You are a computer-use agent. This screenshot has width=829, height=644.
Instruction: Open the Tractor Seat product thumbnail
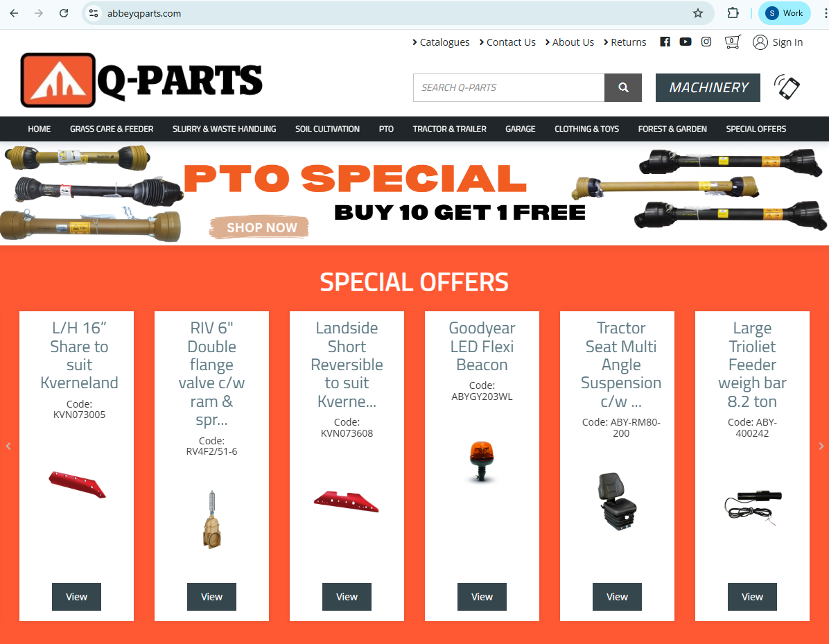point(618,501)
